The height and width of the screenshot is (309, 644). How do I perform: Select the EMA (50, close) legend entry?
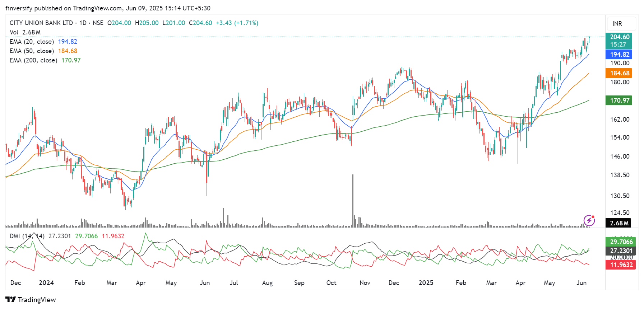[43, 51]
